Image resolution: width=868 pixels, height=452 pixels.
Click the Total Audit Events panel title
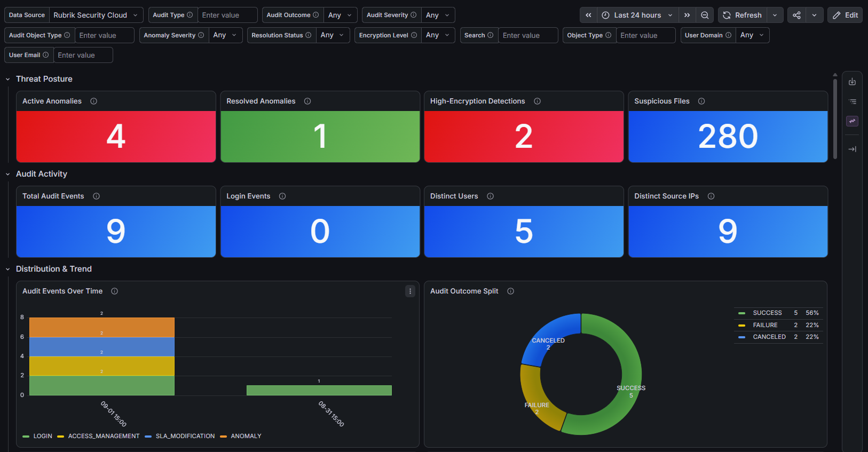point(53,196)
